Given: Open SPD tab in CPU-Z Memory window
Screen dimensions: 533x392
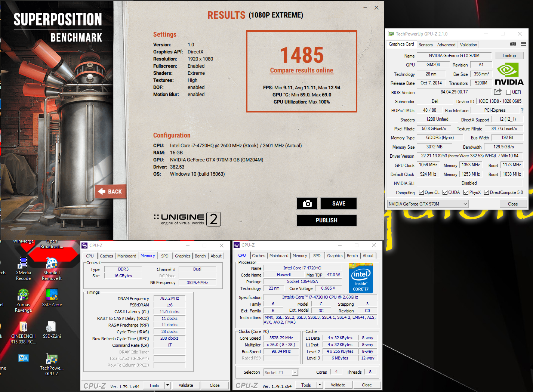Looking at the screenshot, I should [165, 256].
